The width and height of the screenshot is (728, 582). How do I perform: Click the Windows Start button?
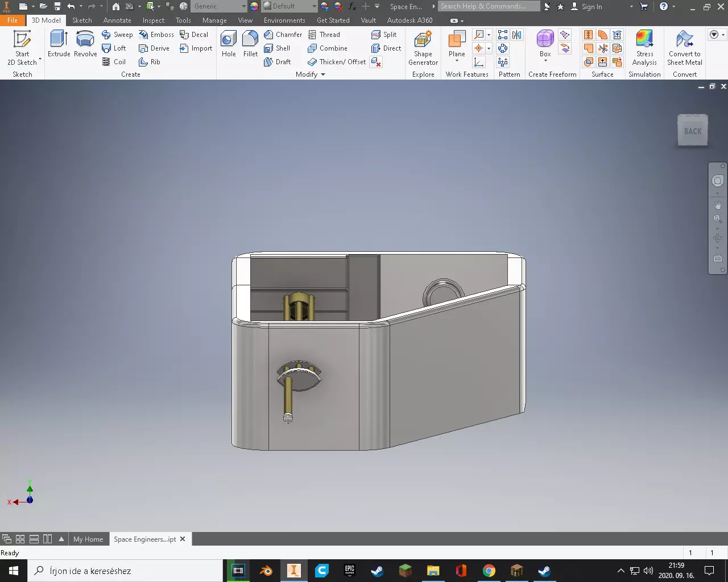14,571
